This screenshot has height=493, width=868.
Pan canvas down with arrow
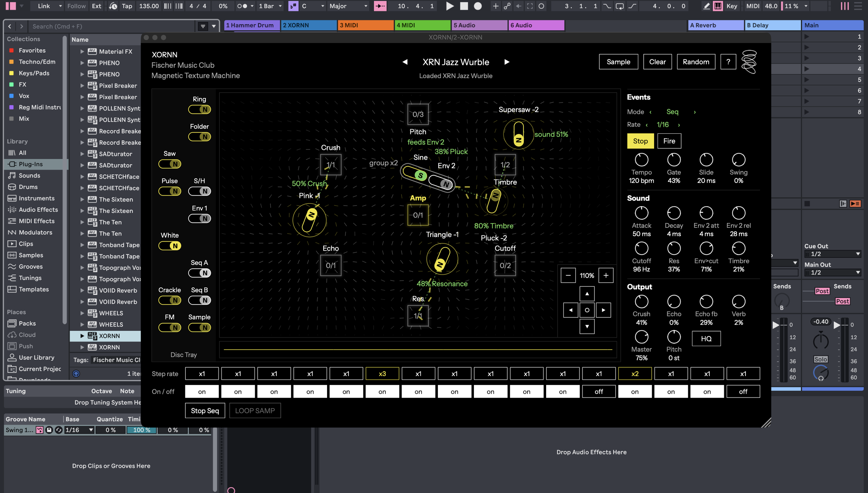[x=587, y=326]
